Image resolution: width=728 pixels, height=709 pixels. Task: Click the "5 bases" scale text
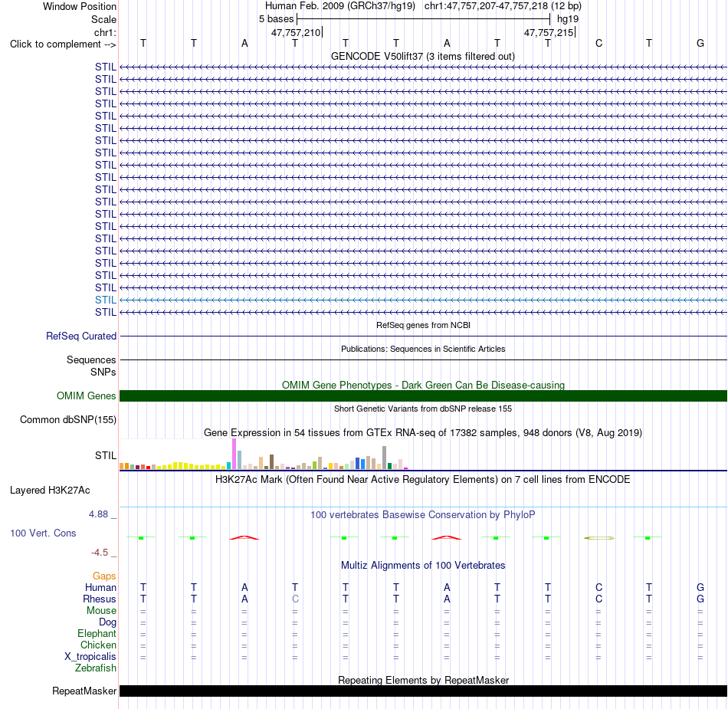[276, 19]
